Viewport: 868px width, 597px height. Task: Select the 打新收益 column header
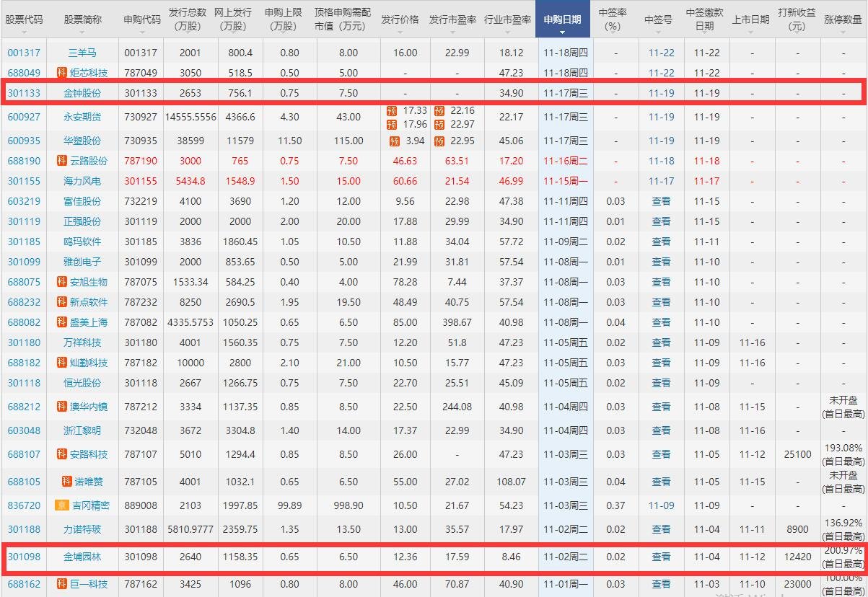pos(797,19)
